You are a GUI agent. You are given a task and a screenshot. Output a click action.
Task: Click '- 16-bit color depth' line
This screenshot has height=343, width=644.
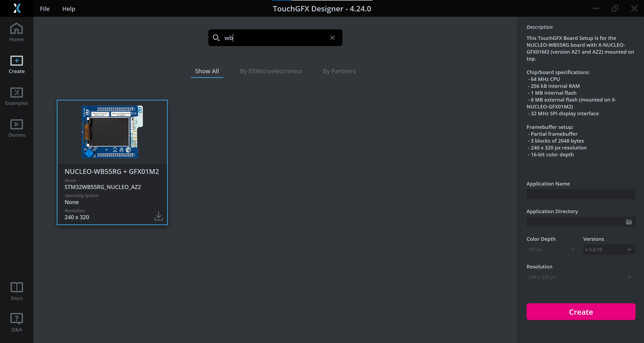tap(550, 155)
